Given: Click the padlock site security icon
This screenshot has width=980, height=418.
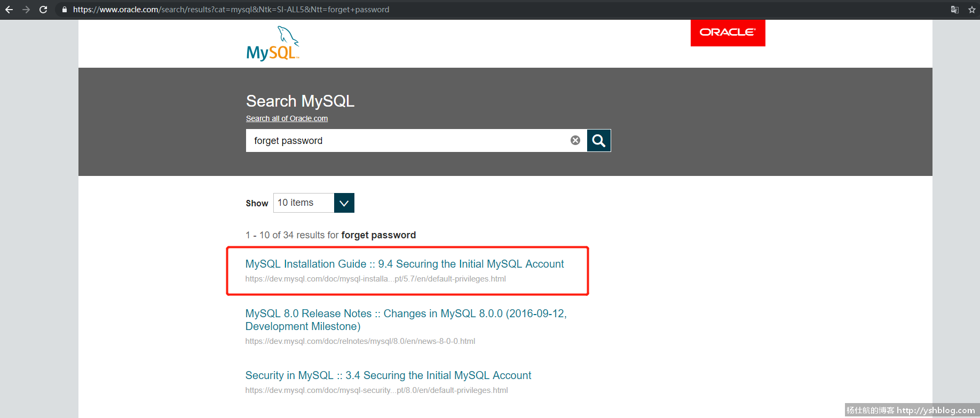Looking at the screenshot, I should click(x=65, y=10).
